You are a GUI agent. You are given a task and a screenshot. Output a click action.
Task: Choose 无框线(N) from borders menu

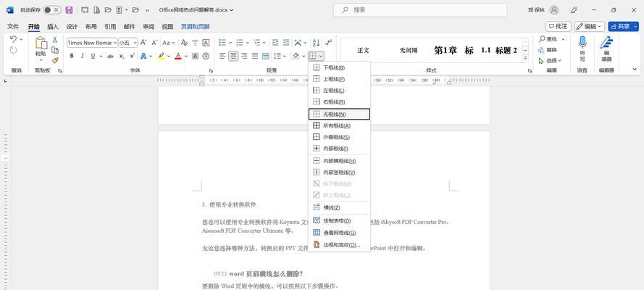click(339, 115)
